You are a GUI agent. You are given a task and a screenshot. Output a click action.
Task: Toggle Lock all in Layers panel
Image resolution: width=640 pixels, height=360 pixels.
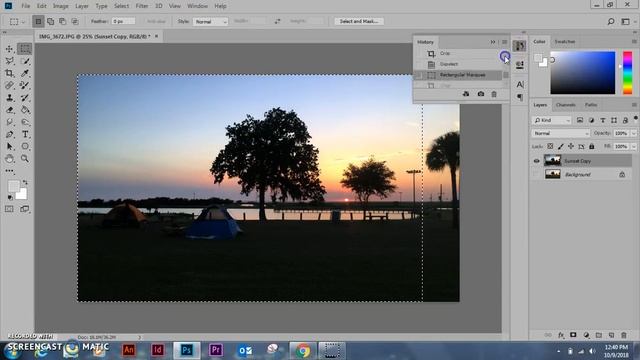click(591, 146)
